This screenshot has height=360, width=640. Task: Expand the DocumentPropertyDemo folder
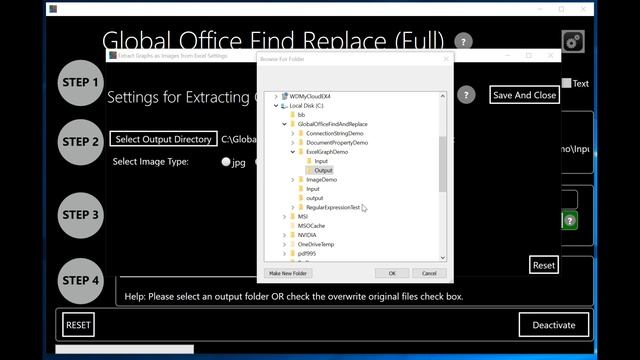[x=293, y=143]
